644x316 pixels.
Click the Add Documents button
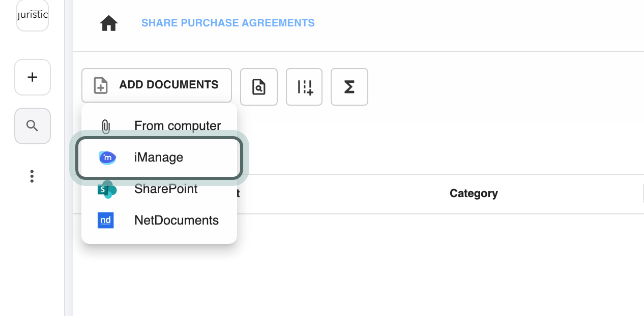coord(157,85)
